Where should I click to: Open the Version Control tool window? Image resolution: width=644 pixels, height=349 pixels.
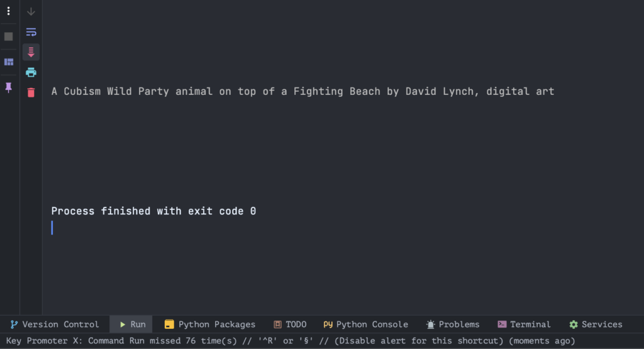[x=55, y=324]
